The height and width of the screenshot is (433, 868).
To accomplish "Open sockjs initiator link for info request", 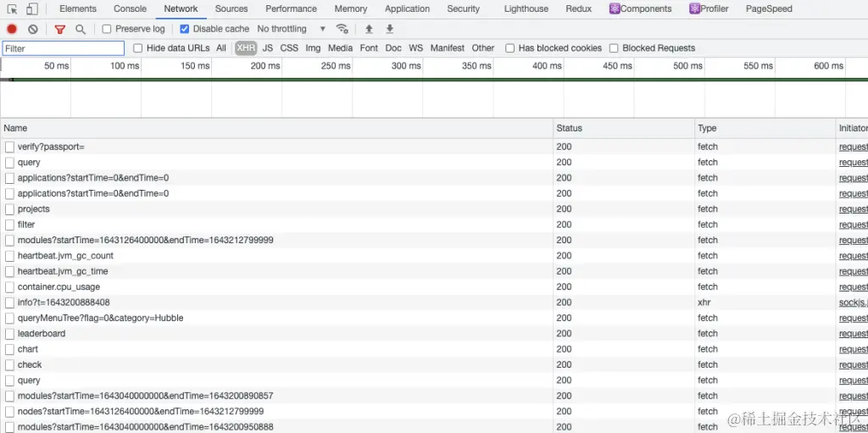I will [853, 303].
